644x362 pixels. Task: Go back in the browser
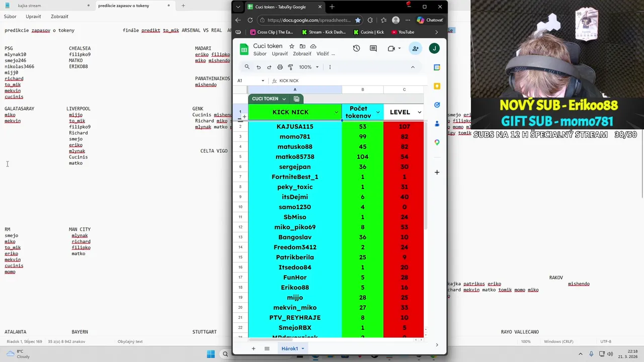pyautogui.click(x=238, y=20)
